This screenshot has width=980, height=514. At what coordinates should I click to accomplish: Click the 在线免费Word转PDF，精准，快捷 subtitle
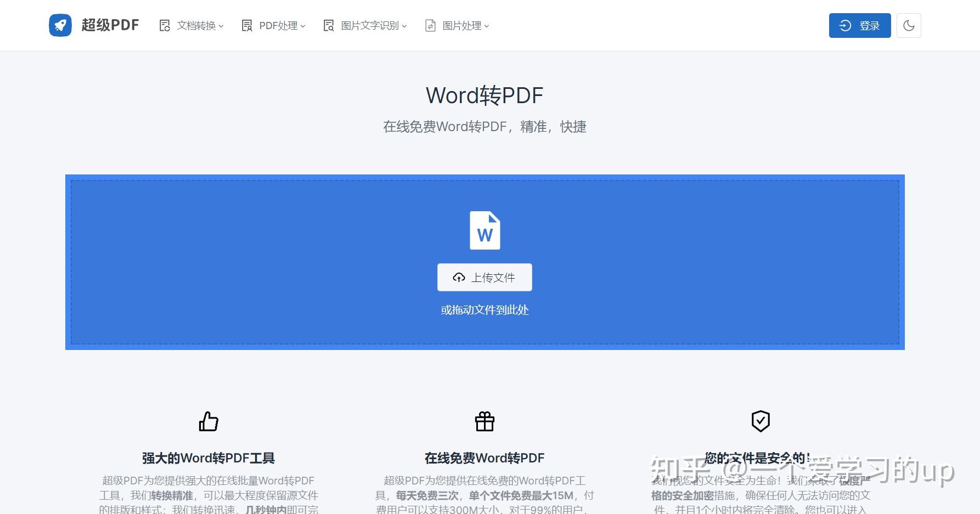tap(485, 127)
